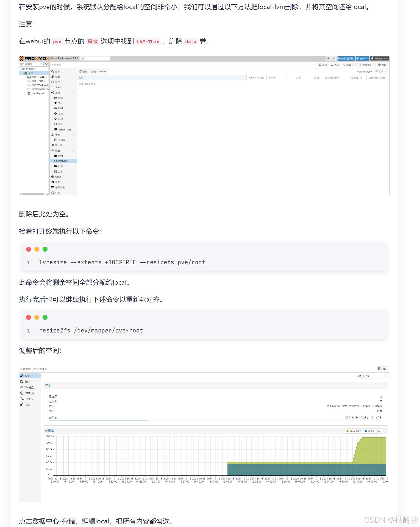Click the 重启 reboot button
This screenshot has width=420, height=527.
pos(323,65)
